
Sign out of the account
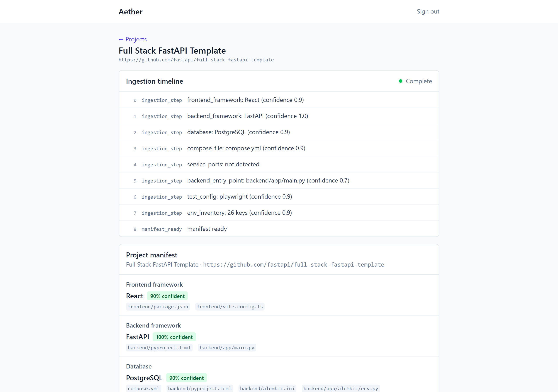click(428, 11)
